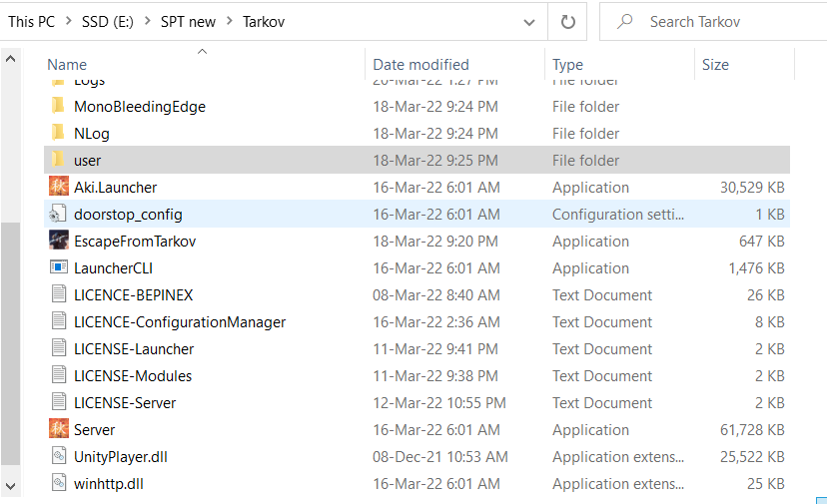The image size is (827, 504).
Task: Select the LICENSE-Modules document icon
Action: coord(59,375)
